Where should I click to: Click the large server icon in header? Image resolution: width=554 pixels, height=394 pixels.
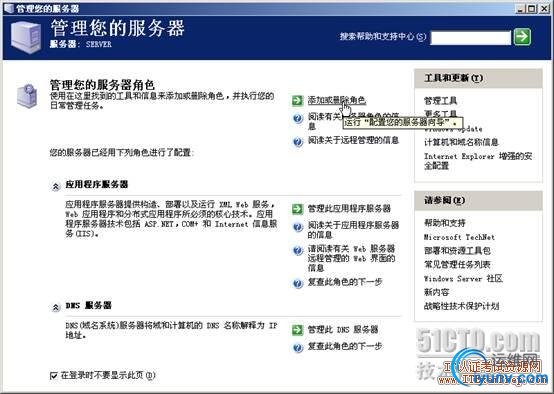pos(25,37)
